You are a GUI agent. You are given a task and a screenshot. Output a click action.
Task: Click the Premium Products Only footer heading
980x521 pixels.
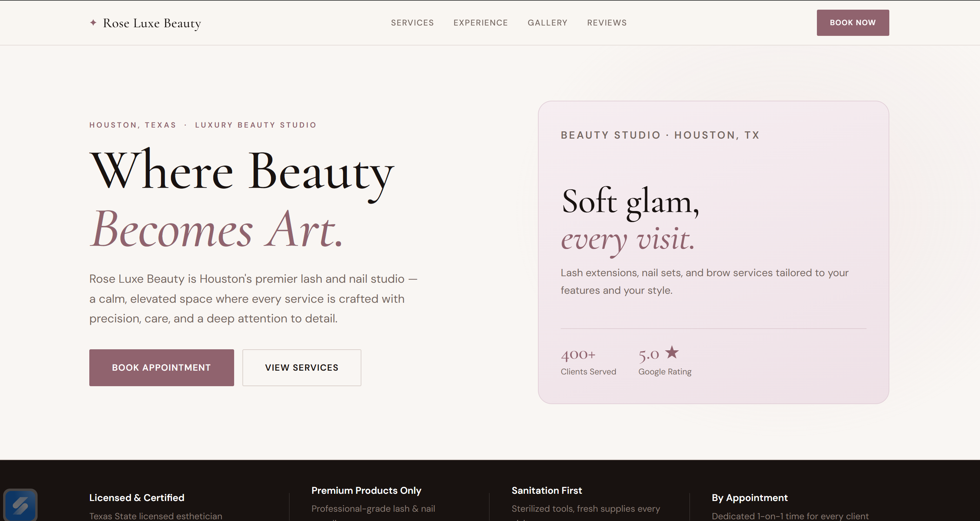[366, 491]
